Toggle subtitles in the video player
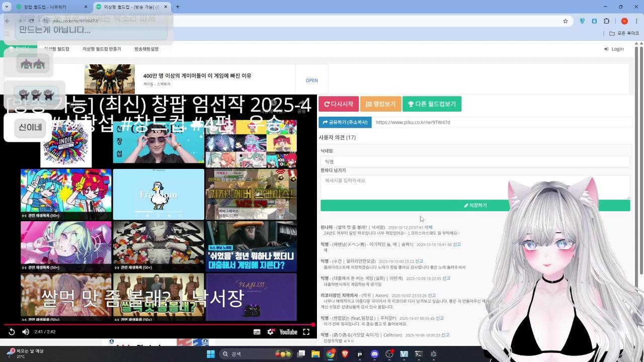Screen dimensions: 644x362 pos(257,332)
